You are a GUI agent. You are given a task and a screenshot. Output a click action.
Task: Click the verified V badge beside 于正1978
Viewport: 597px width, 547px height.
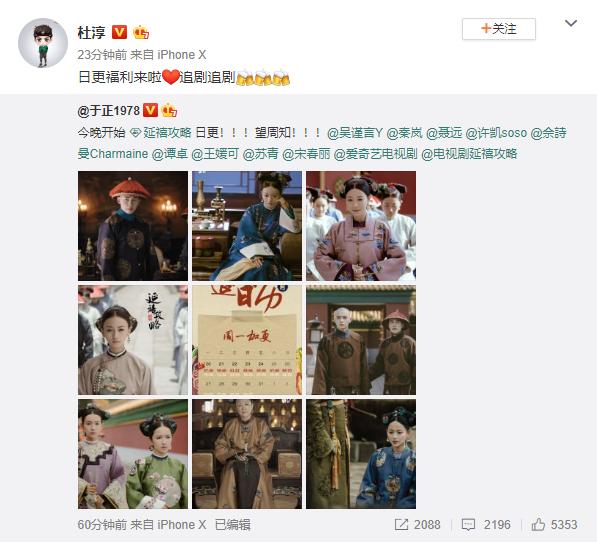click(x=150, y=111)
